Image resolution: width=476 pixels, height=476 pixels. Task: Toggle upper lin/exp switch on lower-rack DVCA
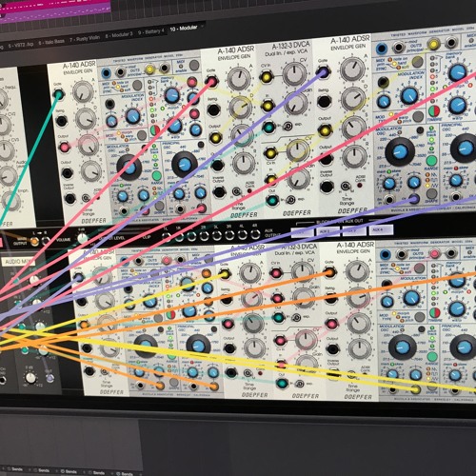296,317
